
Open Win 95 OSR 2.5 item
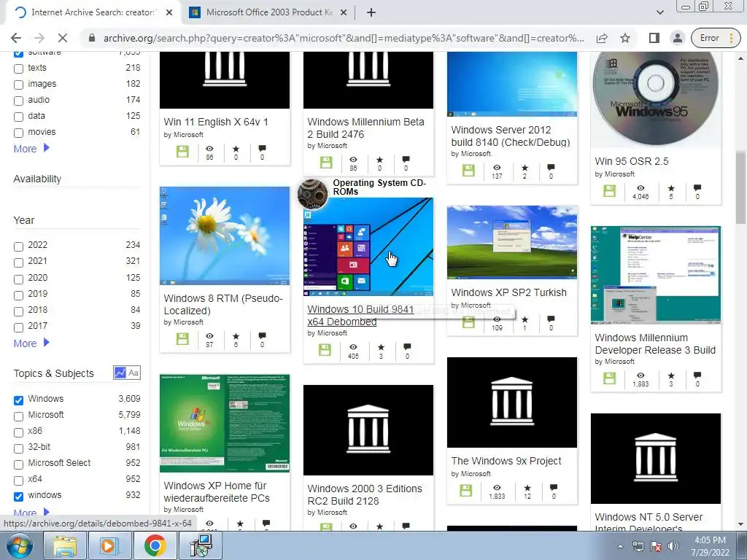631,161
